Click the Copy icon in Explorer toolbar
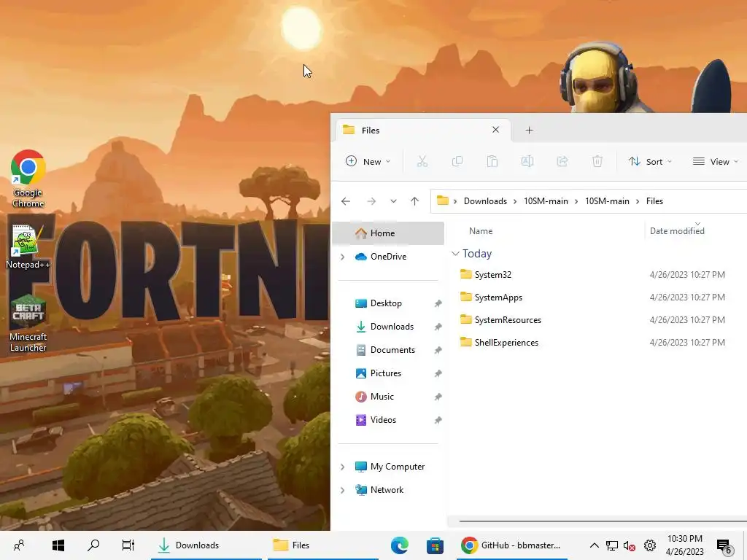Image resolution: width=747 pixels, height=560 pixels. coord(457,161)
